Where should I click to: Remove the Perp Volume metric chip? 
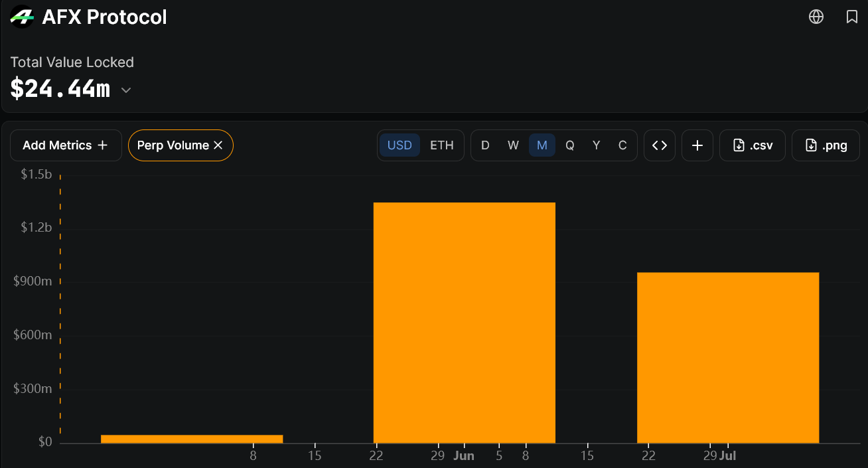click(x=218, y=145)
